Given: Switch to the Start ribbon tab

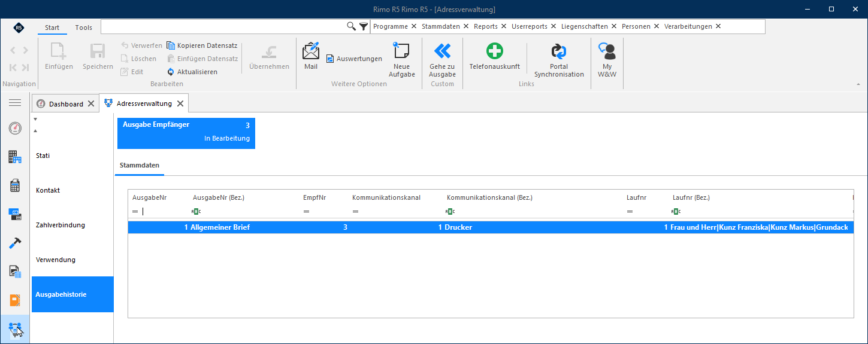Looking at the screenshot, I should click(x=52, y=28).
